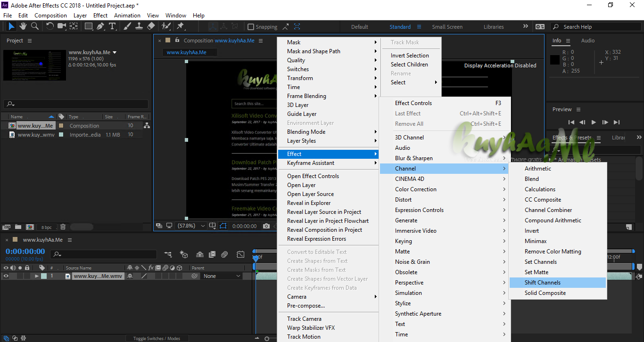644x342 pixels.
Task: Select the Pen tool
Action: point(100,26)
